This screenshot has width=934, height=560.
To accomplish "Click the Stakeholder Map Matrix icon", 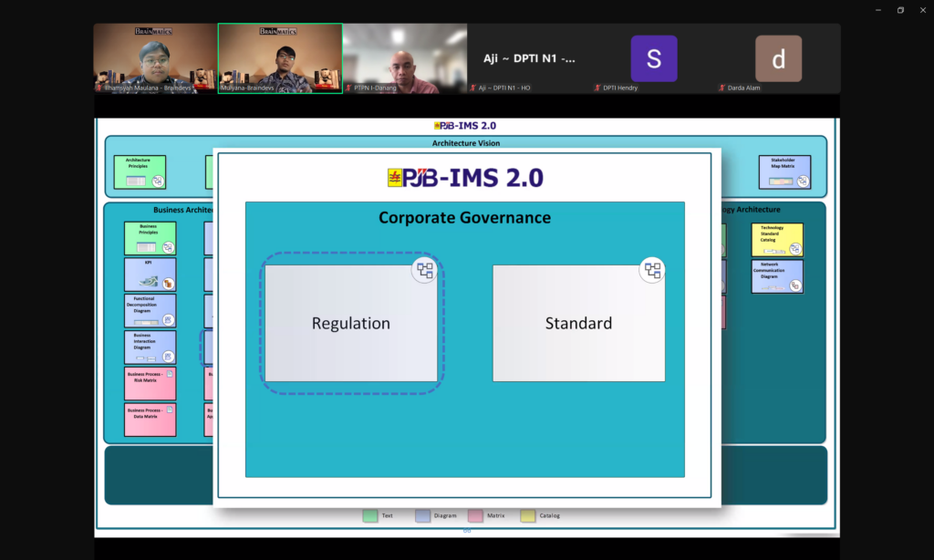I will coord(802,181).
